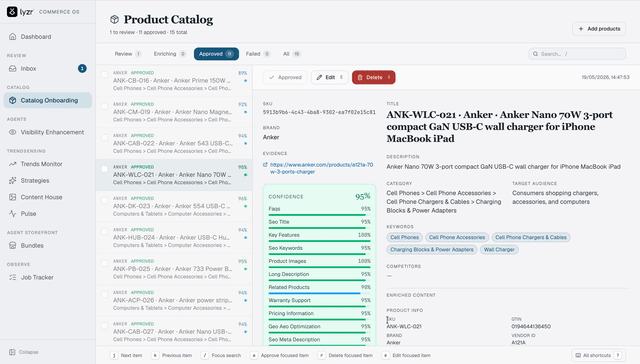Image resolution: width=640 pixels, height=364 pixels.
Task: Click the question mark shortcut key icon
Action: pyautogui.click(x=618, y=355)
